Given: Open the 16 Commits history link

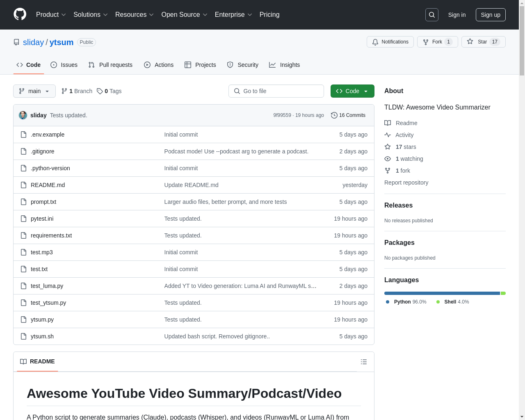Looking at the screenshot, I should point(348,115).
